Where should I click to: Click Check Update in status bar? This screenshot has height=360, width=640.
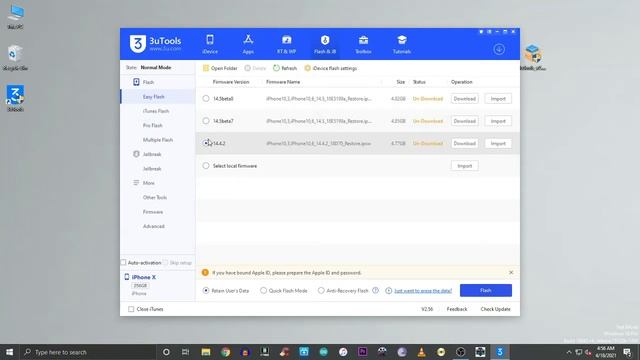tap(496, 309)
